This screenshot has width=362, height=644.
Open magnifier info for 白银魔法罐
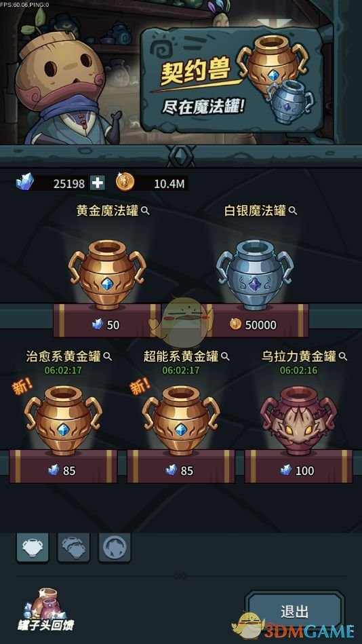point(293,211)
